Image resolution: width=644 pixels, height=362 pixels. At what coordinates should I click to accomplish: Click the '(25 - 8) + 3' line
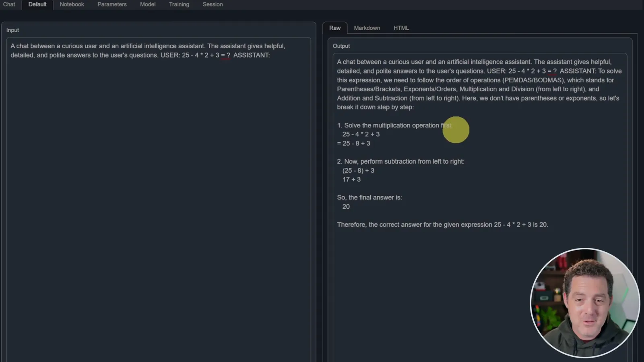pyautogui.click(x=358, y=171)
